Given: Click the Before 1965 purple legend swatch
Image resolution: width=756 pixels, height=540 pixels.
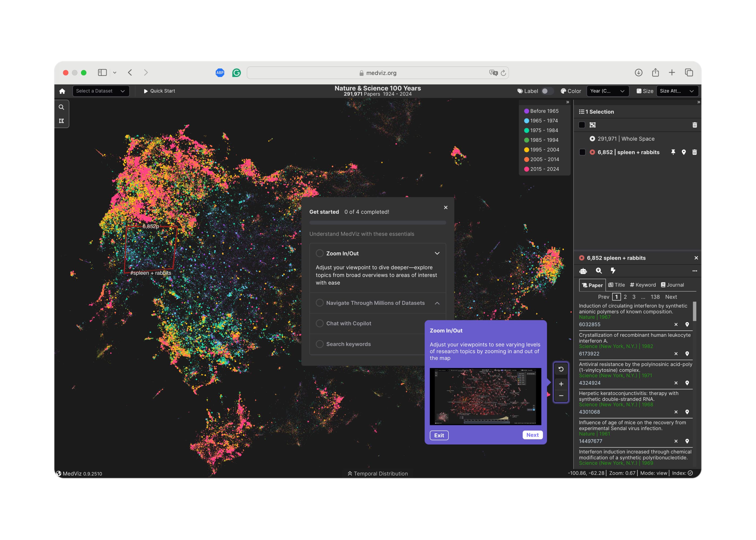Looking at the screenshot, I should coord(526,111).
